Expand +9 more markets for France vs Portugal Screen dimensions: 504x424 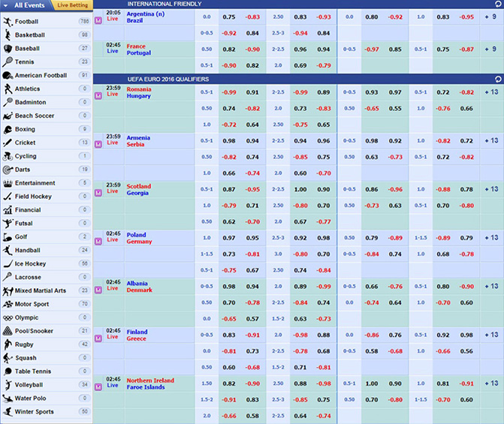click(x=490, y=49)
